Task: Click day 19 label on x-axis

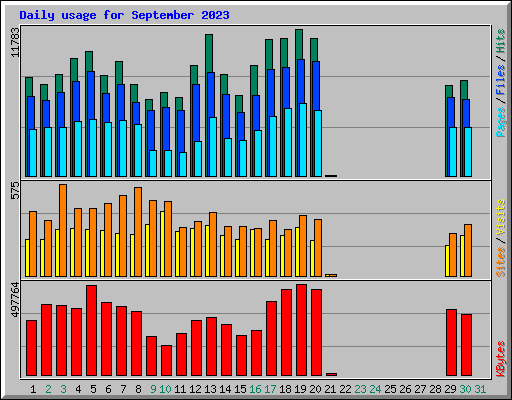Action: point(300,389)
